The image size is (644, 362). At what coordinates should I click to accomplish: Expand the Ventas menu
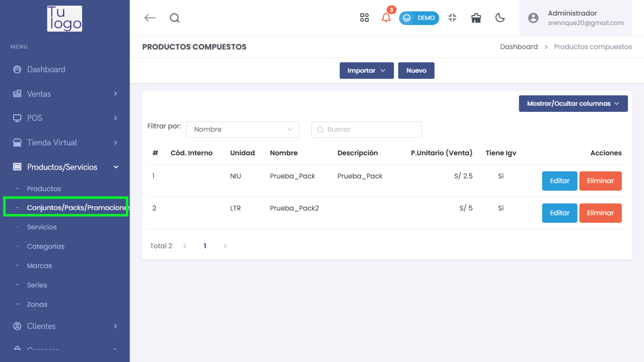[64, 94]
